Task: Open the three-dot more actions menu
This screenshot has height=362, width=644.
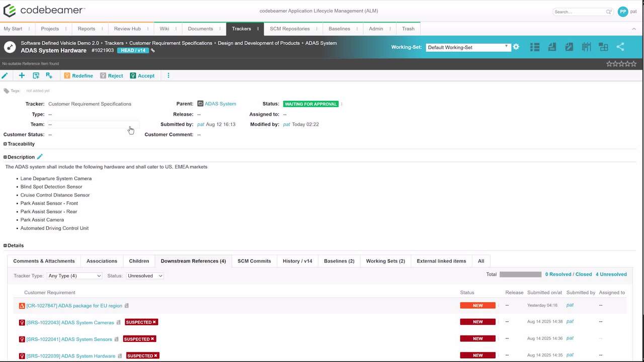Action: click(x=169, y=75)
